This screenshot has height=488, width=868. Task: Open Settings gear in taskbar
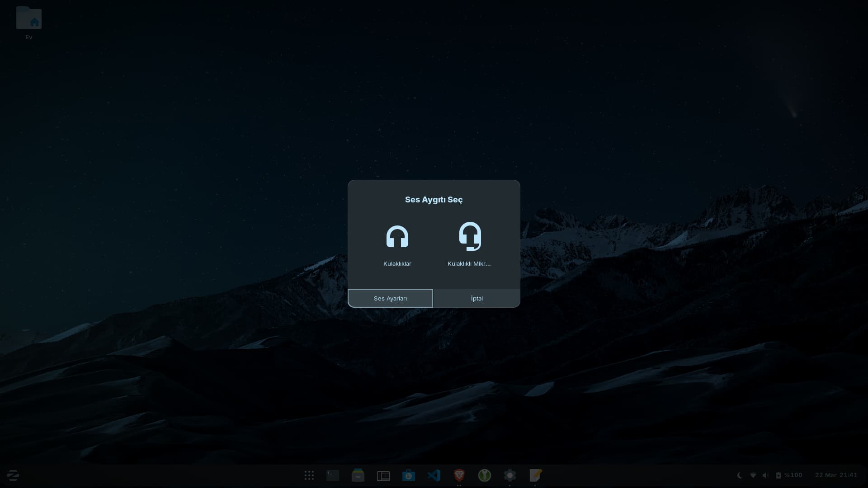pyautogui.click(x=510, y=475)
